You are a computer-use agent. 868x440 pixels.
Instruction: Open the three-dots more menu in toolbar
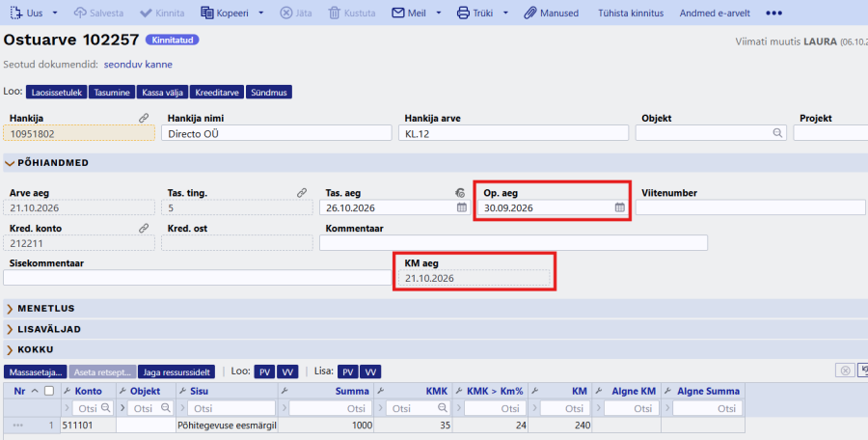(773, 13)
